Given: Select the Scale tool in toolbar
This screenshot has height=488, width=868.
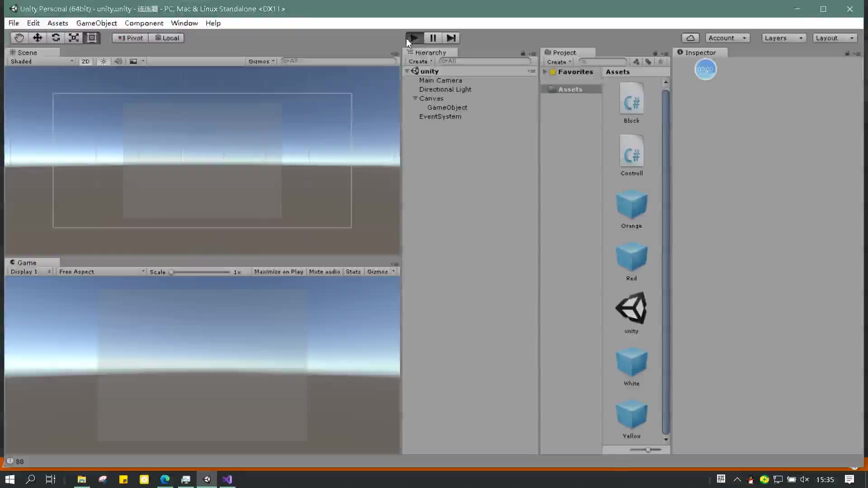Looking at the screenshot, I should pyautogui.click(x=74, y=38).
